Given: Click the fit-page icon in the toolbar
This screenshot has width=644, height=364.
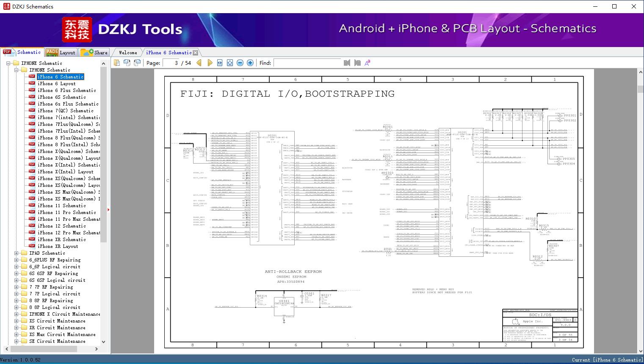Looking at the screenshot, I should coord(230,63).
